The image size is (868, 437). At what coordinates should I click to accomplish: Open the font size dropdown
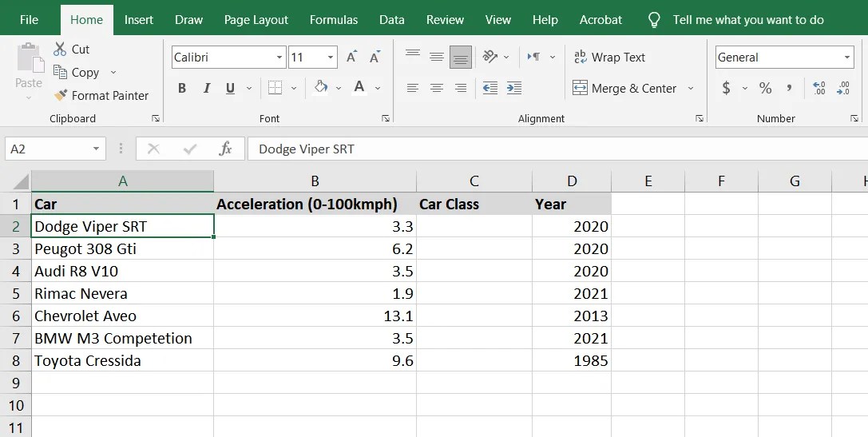331,57
